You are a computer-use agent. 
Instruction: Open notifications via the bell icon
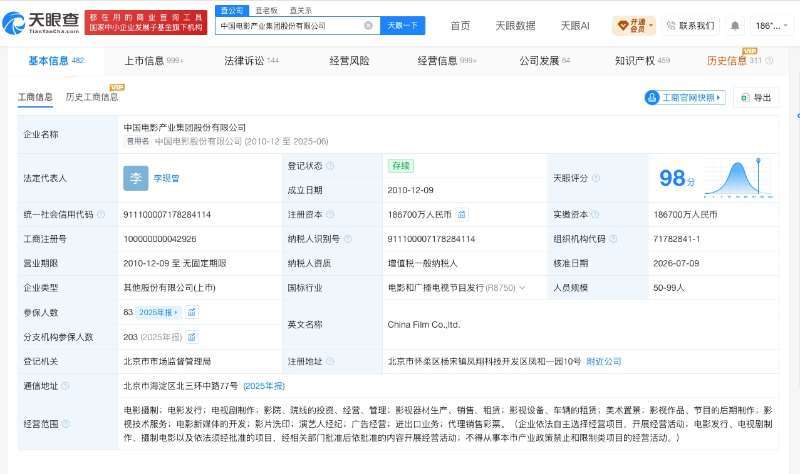pyautogui.click(x=735, y=26)
